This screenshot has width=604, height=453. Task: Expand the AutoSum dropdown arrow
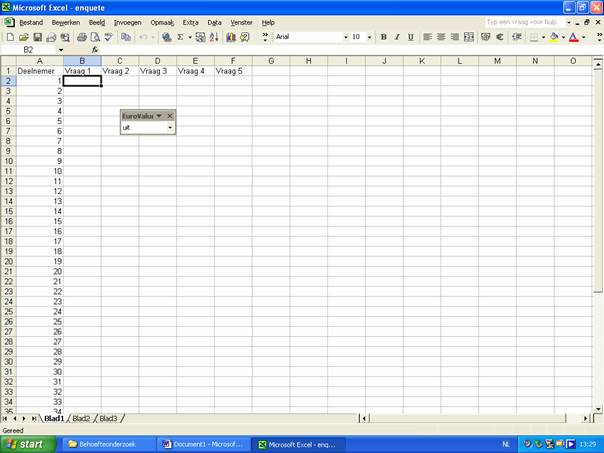(190, 37)
